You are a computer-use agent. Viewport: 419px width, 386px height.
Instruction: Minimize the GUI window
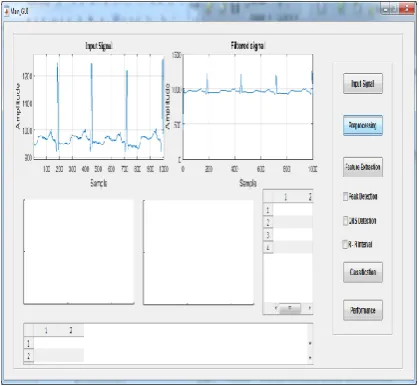click(385, 9)
